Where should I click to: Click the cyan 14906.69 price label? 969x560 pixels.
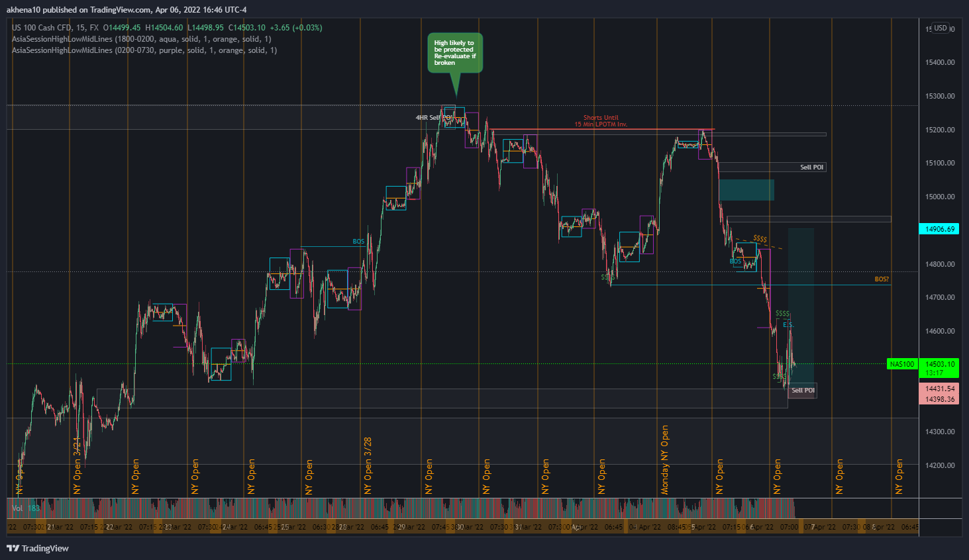939,229
